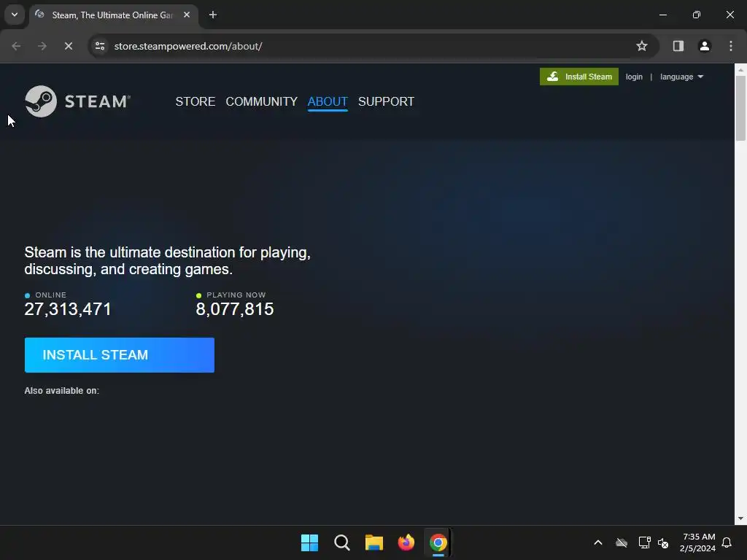Select the Steam browser tab
Screen dimensions: 747x560
[x=112, y=15]
